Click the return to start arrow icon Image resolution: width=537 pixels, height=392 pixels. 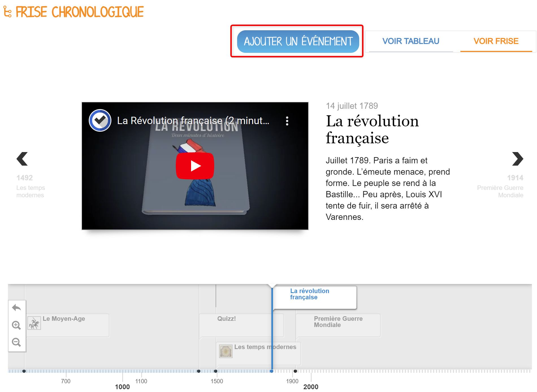click(17, 308)
